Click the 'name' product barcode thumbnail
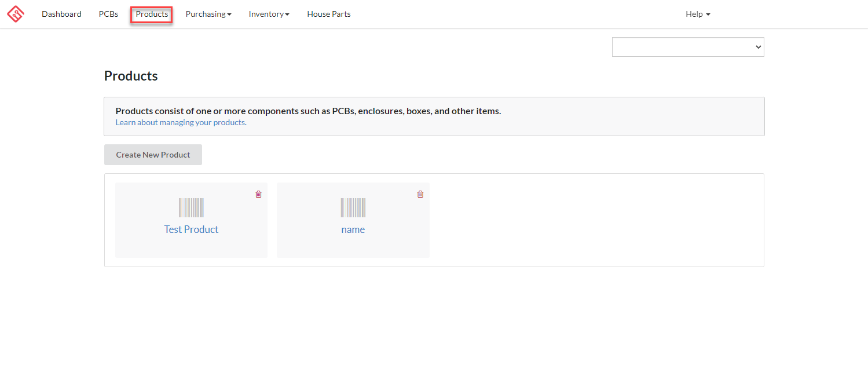868x372 pixels. (353, 207)
